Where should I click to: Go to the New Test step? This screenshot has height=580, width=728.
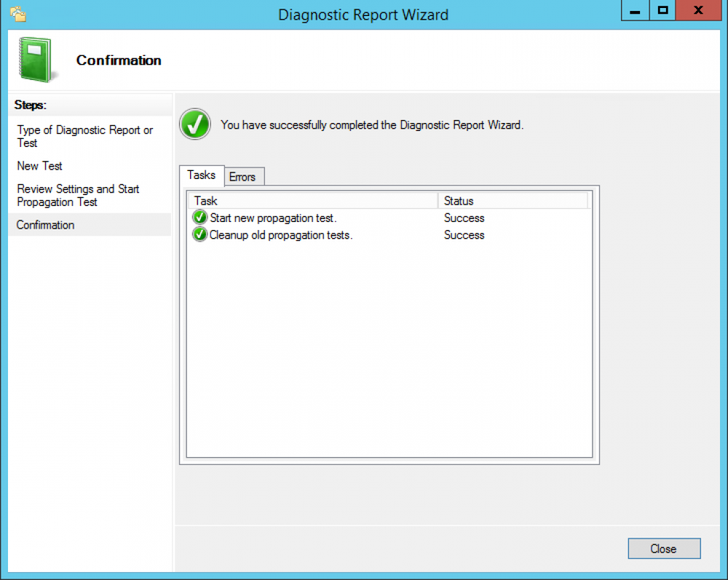tap(40, 166)
